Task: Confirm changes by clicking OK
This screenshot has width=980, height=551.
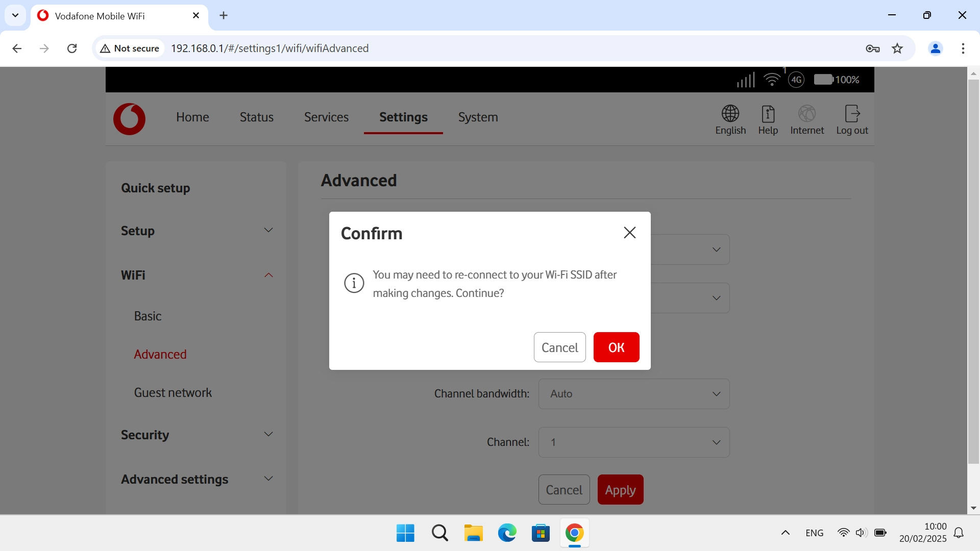Action: [616, 347]
